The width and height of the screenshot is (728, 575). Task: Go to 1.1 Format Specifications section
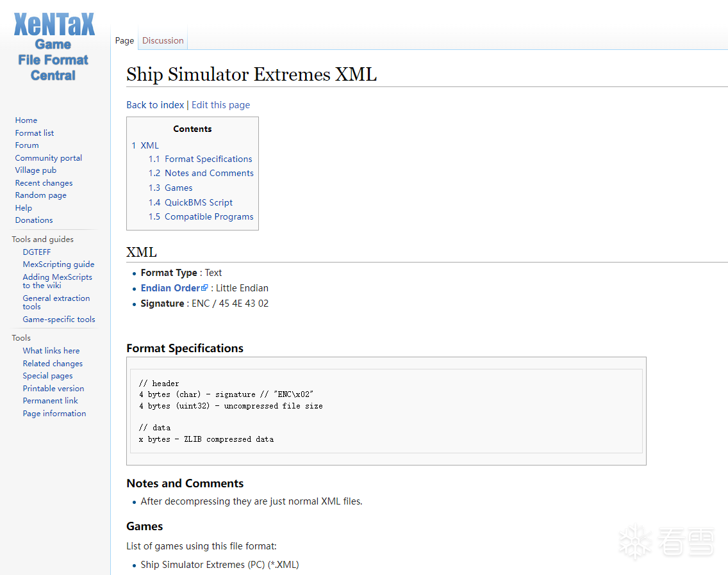point(200,159)
